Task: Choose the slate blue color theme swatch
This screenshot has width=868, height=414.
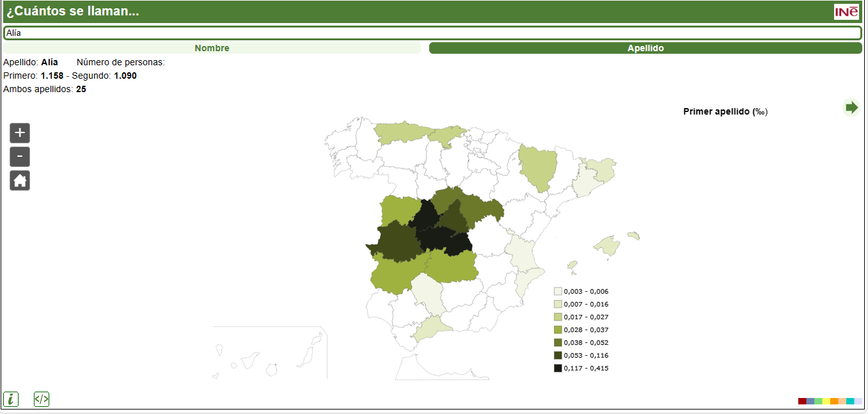Action: click(x=810, y=401)
